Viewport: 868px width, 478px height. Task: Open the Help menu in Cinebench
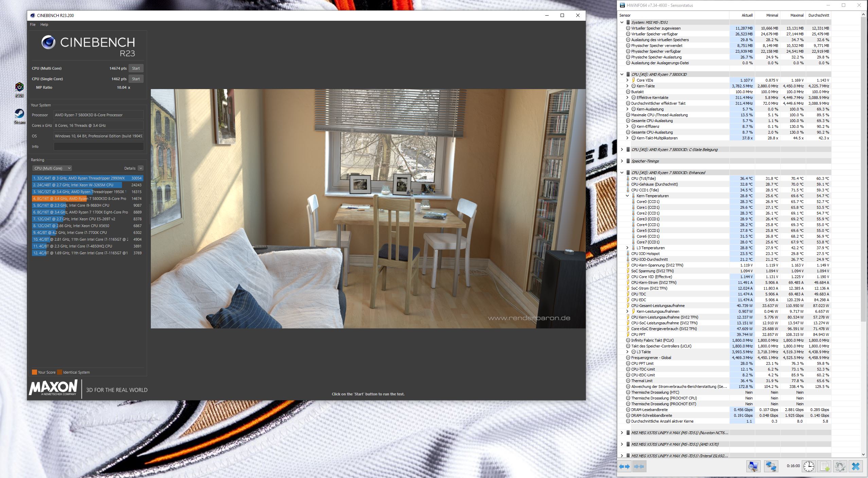44,24
